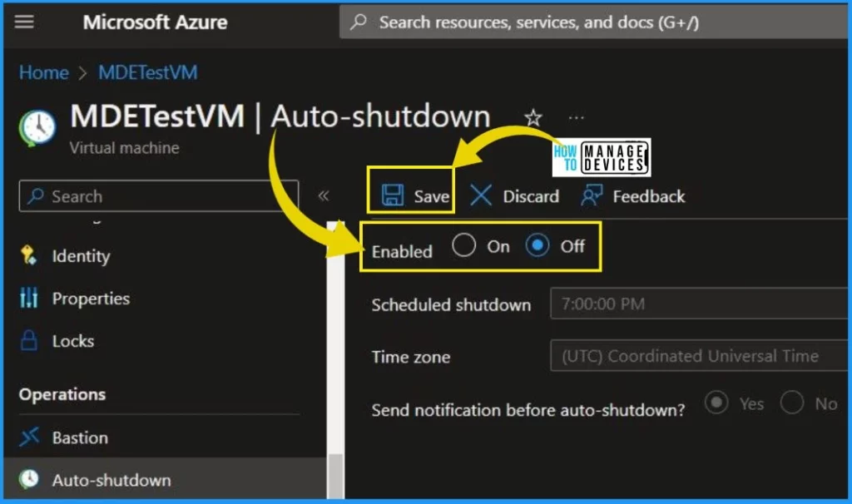Open the hamburger portal menu

(x=24, y=22)
